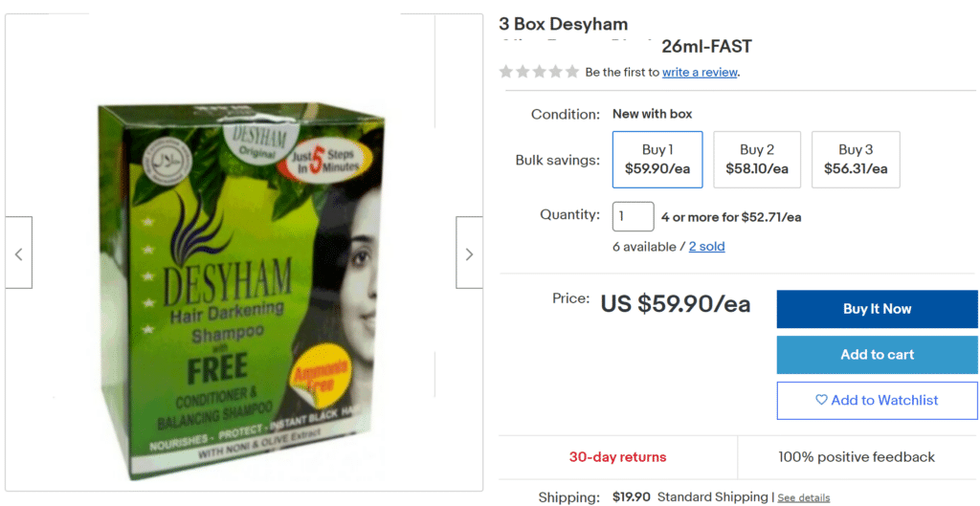The image size is (980, 506).
Task: Click the fifth rating star
Action: (572, 72)
